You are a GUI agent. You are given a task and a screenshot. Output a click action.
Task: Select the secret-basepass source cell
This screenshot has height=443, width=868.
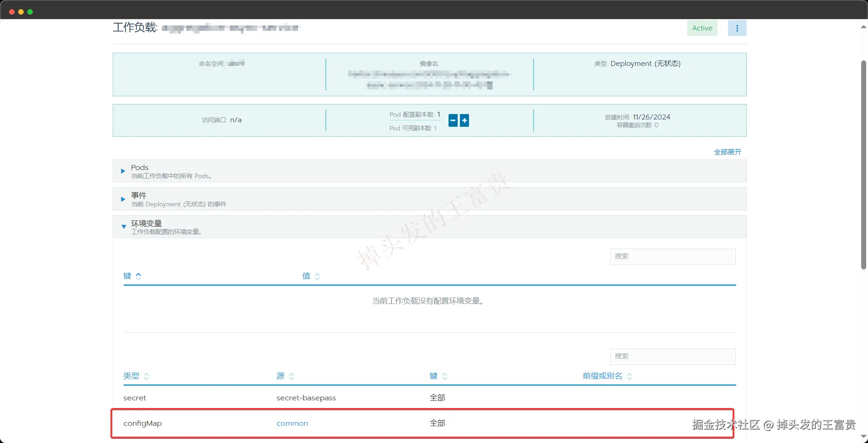(306, 398)
